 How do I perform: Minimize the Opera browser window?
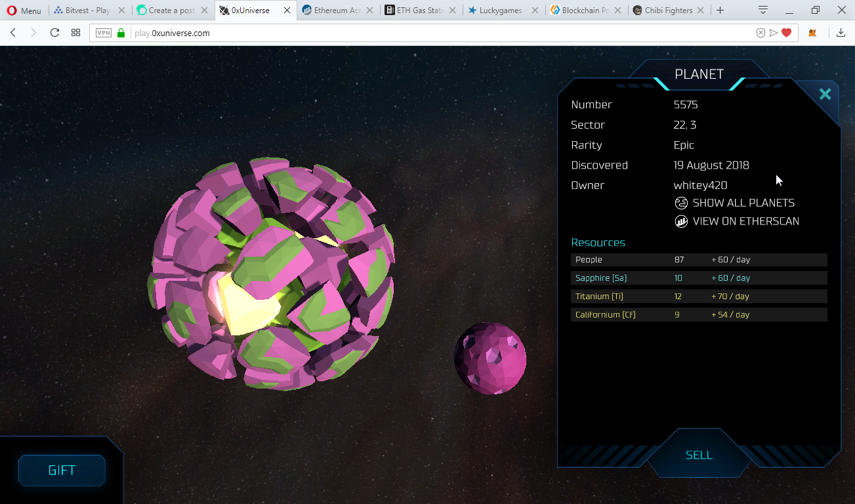(x=789, y=10)
